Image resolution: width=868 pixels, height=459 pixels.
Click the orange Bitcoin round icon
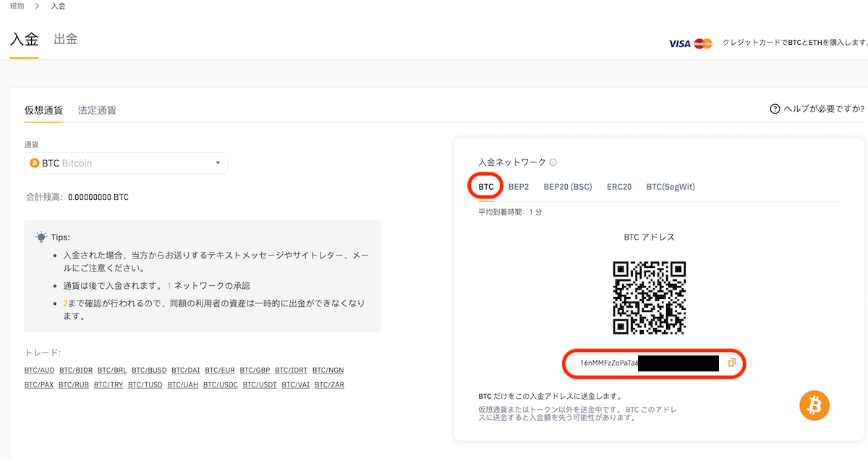click(814, 406)
